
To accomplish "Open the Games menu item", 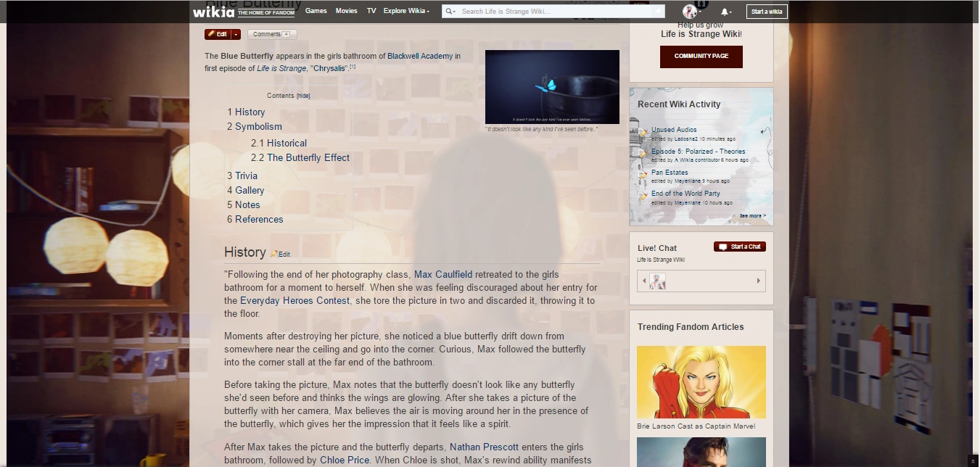I will [316, 11].
